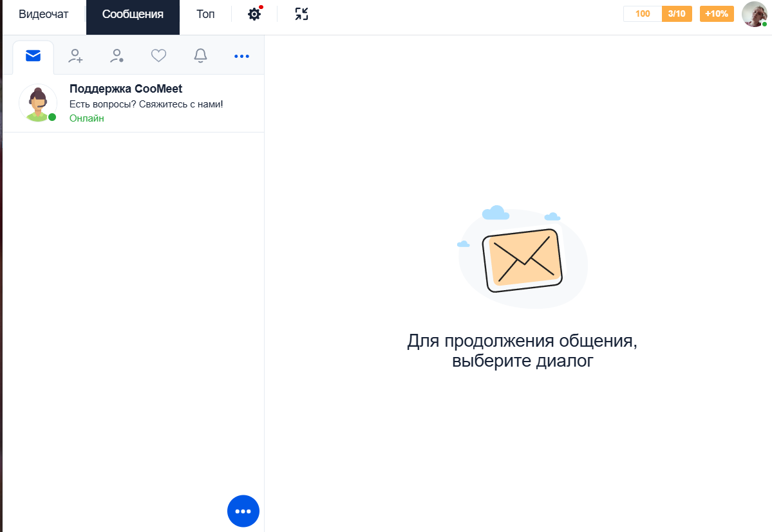
Task: Select the add contact icon
Action: 75,56
